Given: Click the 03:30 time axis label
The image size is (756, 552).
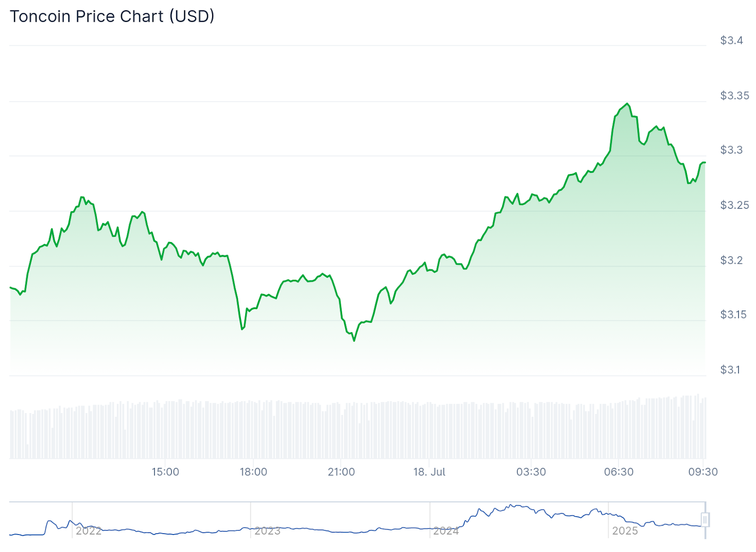Looking at the screenshot, I should [x=531, y=472].
